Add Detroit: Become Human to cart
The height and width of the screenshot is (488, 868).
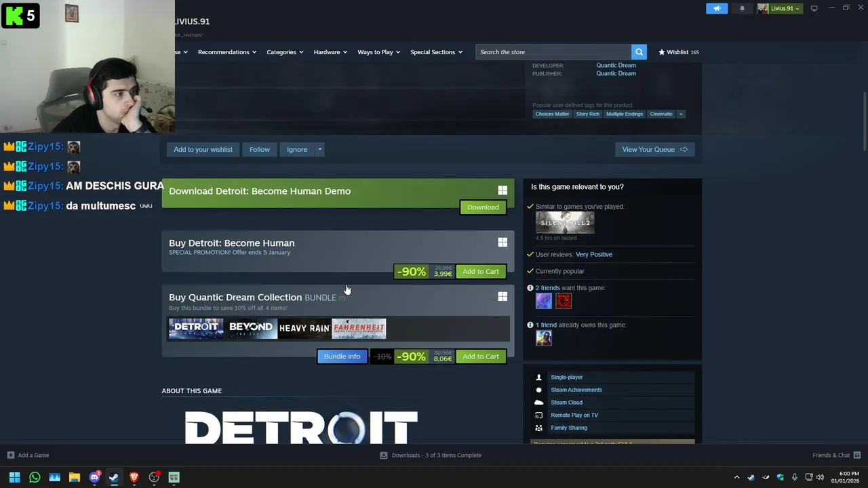click(x=481, y=272)
